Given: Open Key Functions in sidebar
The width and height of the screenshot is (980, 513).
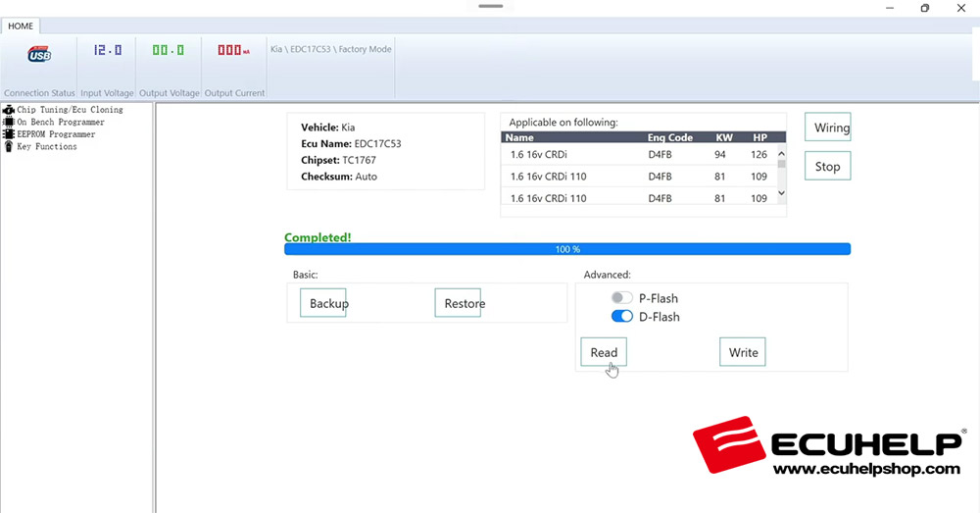Looking at the screenshot, I should click(x=47, y=146).
